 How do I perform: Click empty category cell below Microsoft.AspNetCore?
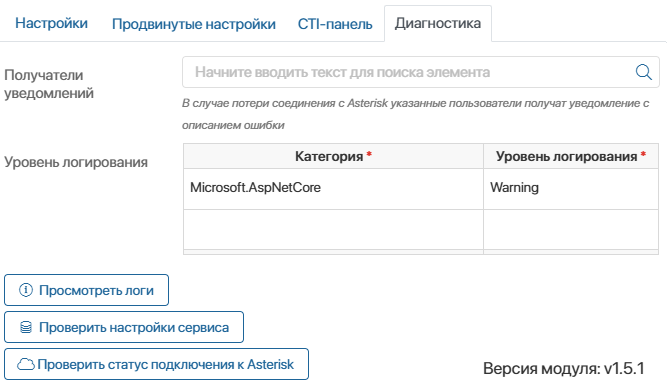coord(333,229)
